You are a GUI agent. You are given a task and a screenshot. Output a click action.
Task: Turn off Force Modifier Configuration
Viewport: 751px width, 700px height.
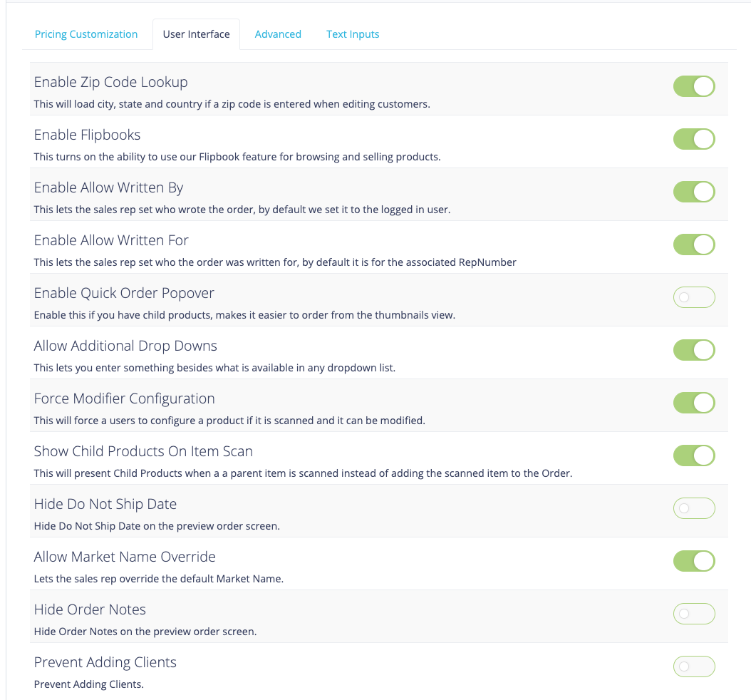(694, 403)
